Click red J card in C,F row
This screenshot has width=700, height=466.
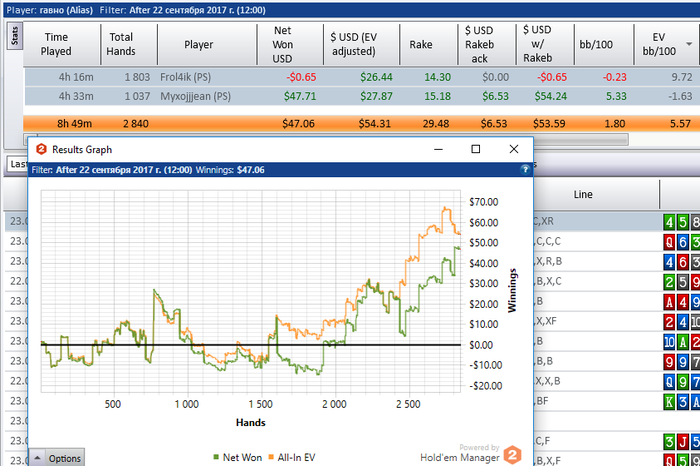click(x=683, y=442)
